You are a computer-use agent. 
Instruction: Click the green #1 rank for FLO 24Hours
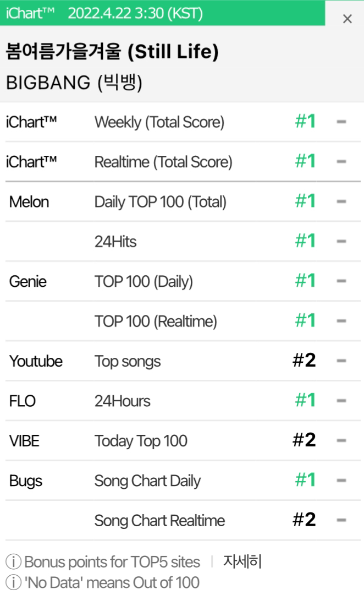[306, 400]
